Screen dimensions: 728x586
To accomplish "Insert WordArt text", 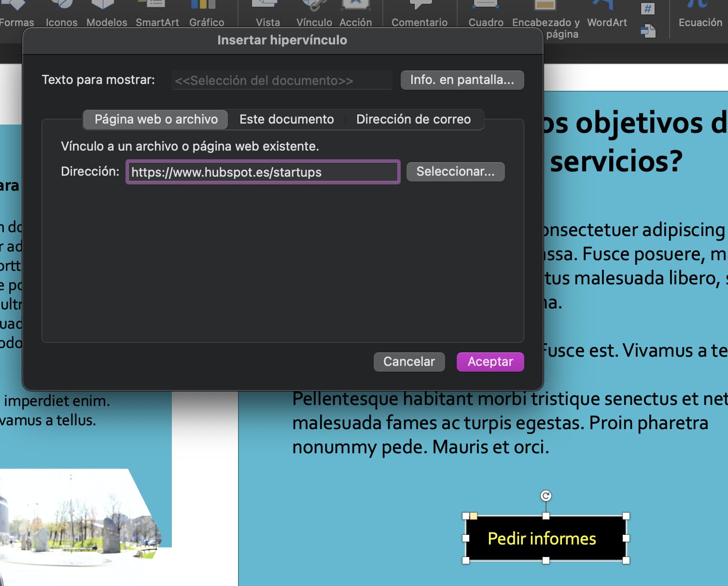I will 606,12.
